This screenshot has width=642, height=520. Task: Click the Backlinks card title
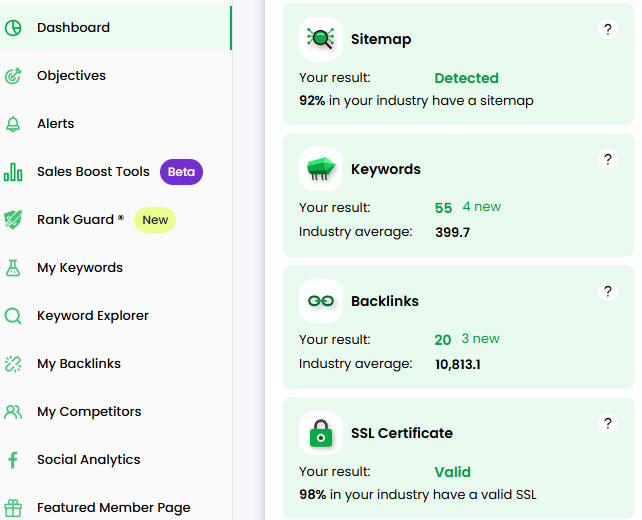tap(385, 301)
